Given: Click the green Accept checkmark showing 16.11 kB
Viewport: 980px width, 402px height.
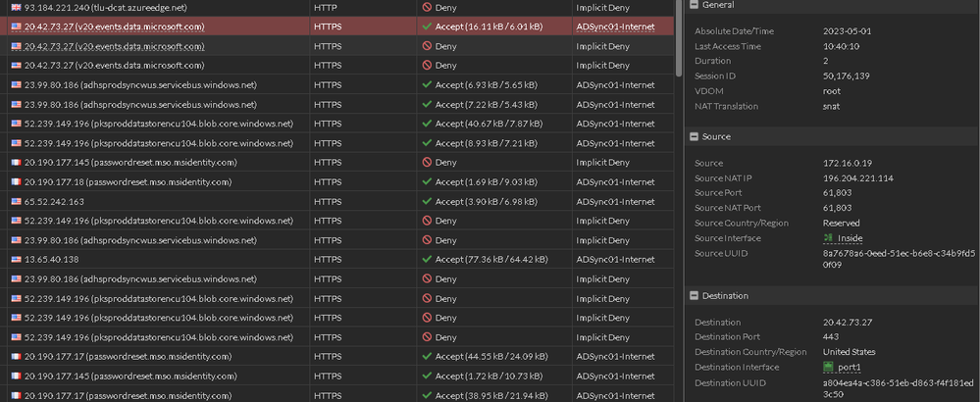Looking at the screenshot, I should click(x=427, y=26).
